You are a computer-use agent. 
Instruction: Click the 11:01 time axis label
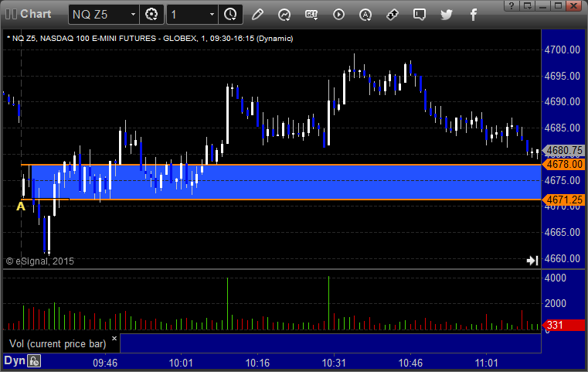(486, 363)
